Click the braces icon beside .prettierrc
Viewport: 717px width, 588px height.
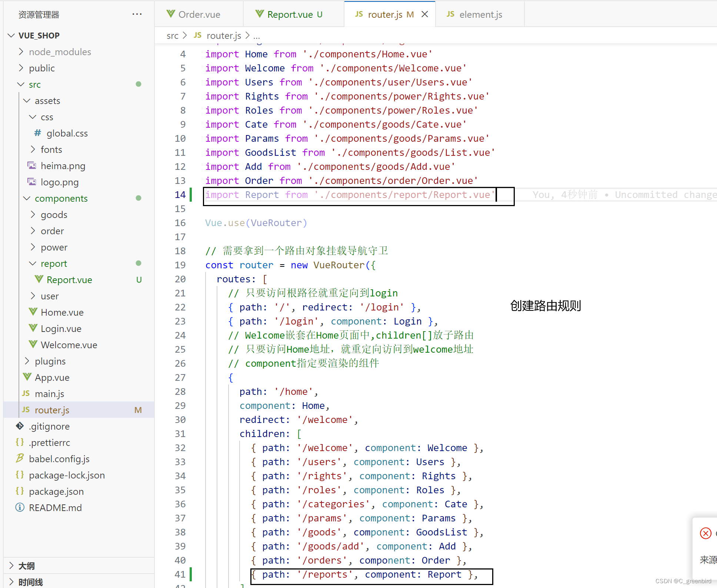pyautogui.click(x=20, y=442)
